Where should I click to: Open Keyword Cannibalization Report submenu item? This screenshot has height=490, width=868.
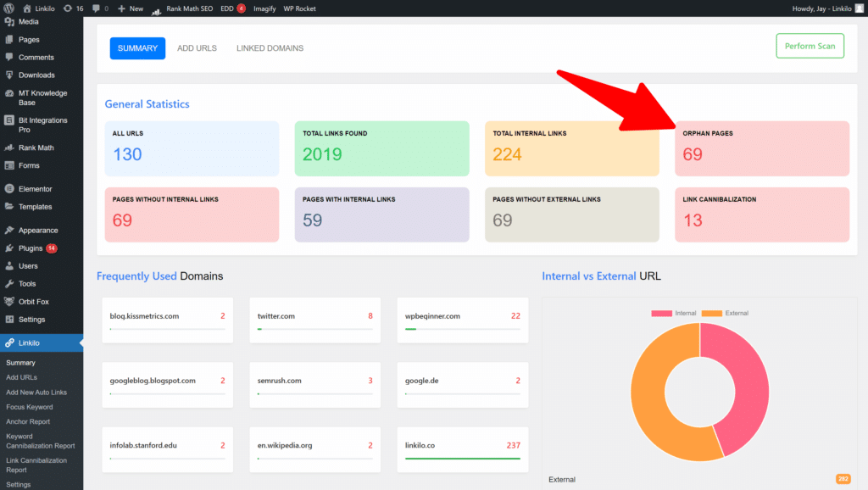[x=41, y=441]
